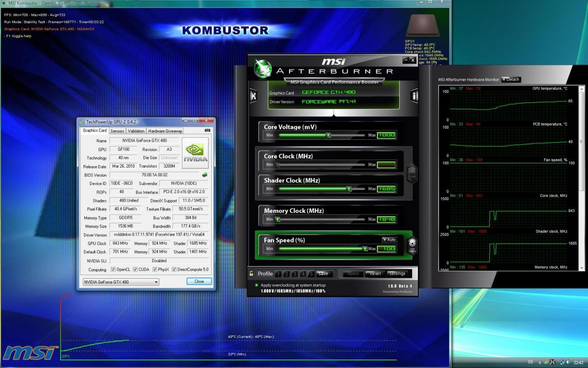Open Afterburner information via i icon
Viewport: 588px width, 368px height.
click(x=414, y=96)
